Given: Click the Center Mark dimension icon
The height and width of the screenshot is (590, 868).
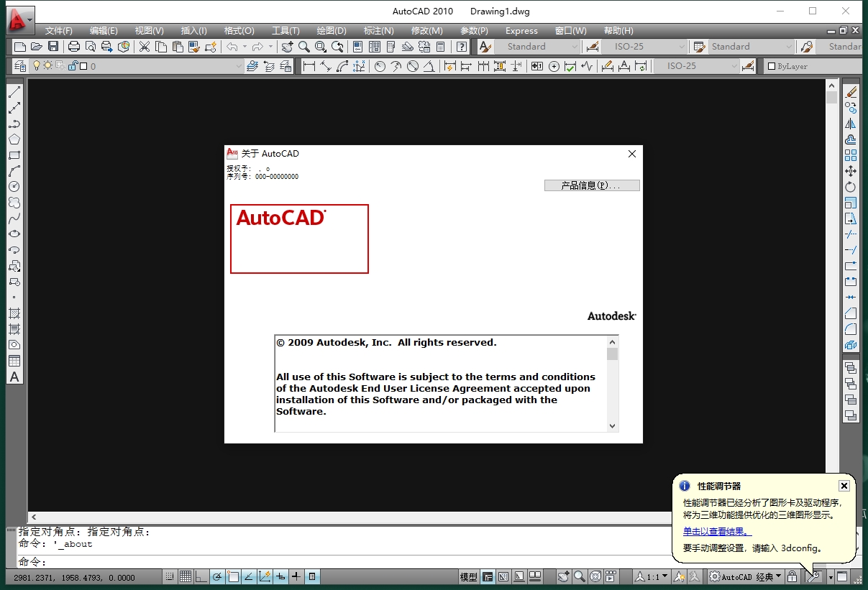Looking at the screenshot, I should pos(554,66).
